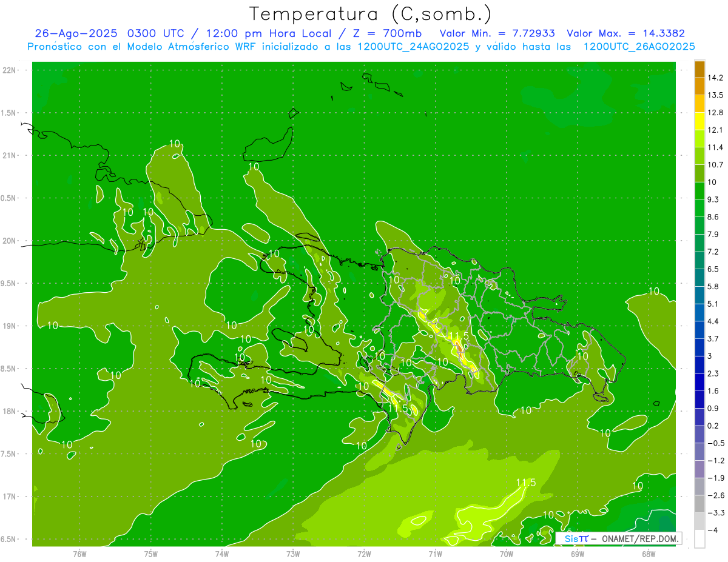The image size is (728, 562).
Task: Click the '7.9' colorbar label
Action: click(713, 234)
